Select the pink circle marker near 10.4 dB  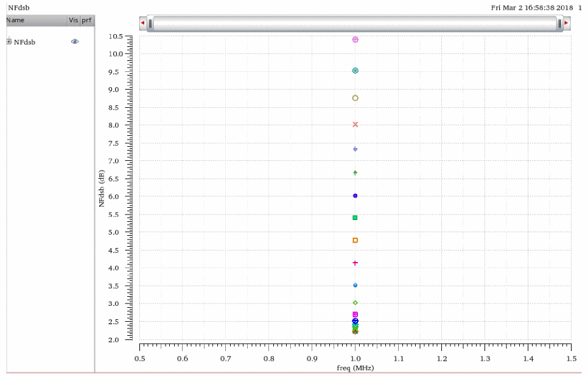(355, 40)
